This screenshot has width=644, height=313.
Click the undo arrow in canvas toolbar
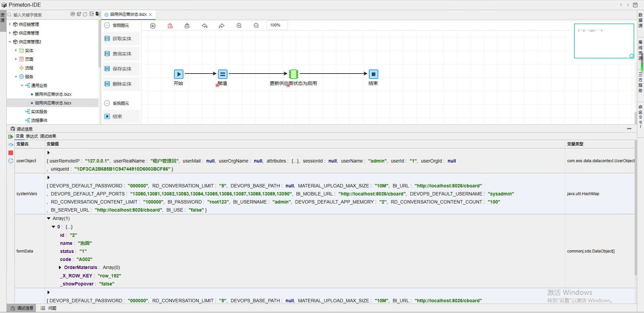tap(205, 26)
